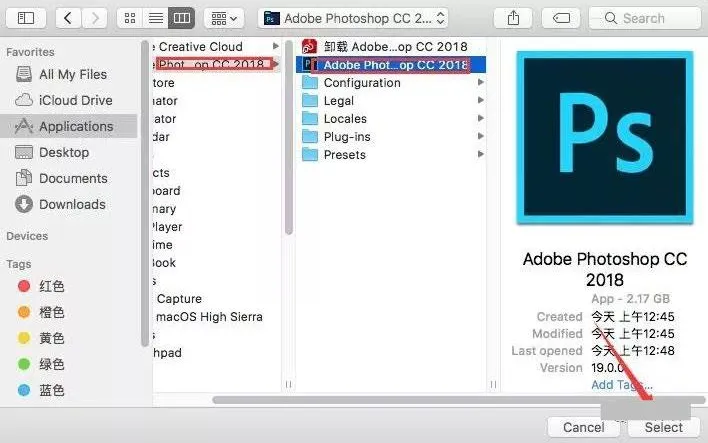The height and width of the screenshot is (443, 708).
Task: Select Adobe Phot...op CC 2018 application
Action: tap(391, 65)
